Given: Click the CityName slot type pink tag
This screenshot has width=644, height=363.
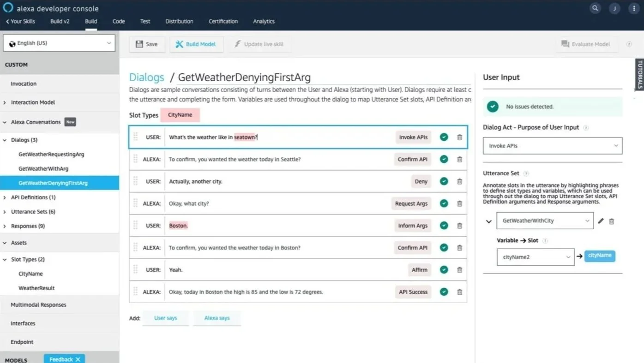Looking at the screenshot, I should 180,115.
